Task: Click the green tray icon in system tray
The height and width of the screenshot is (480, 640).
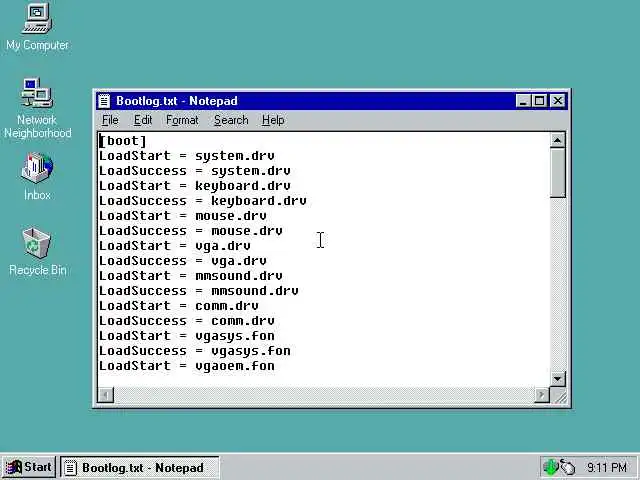Action: [550, 467]
